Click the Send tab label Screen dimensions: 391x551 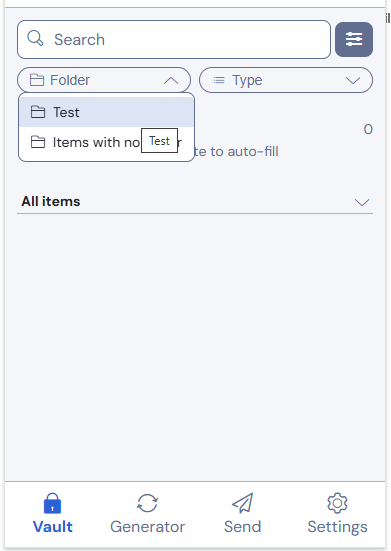tap(243, 527)
